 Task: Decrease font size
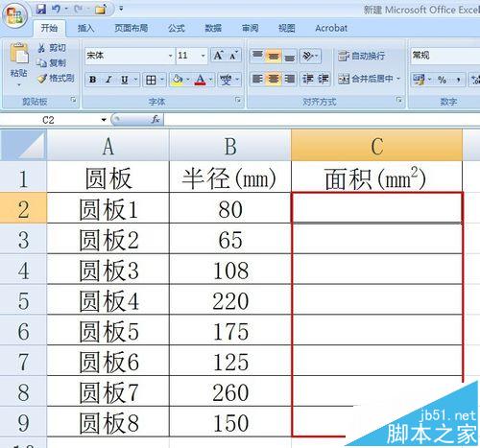point(233,56)
